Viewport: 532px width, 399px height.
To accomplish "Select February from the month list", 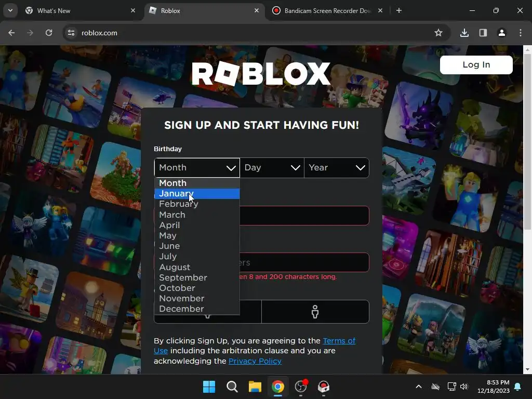I will pos(197,204).
